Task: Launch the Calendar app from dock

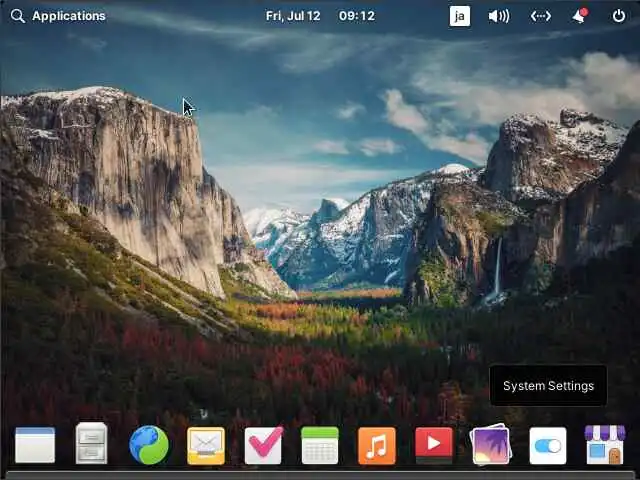Action: coord(320,445)
